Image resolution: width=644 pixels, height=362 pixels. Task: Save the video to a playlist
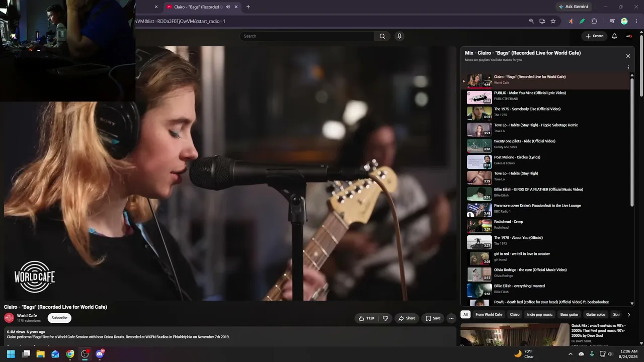click(x=433, y=318)
